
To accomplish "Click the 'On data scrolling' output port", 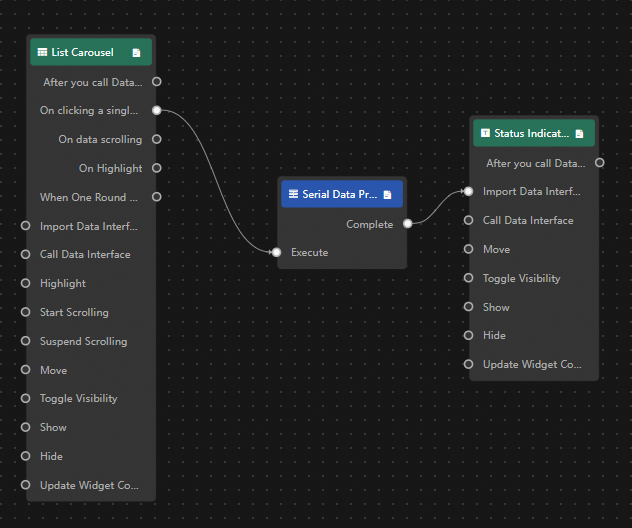I will [x=156, y=139].
